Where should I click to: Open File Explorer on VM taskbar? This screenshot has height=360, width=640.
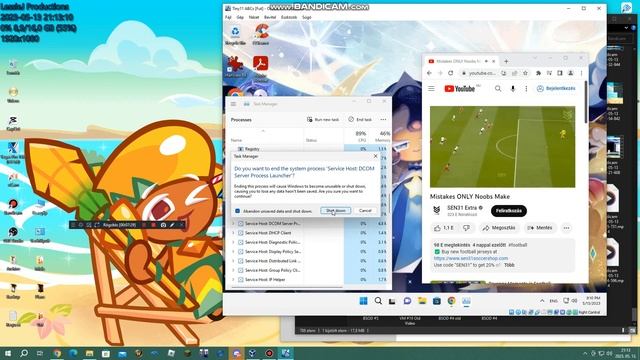[x=422, y=301]
